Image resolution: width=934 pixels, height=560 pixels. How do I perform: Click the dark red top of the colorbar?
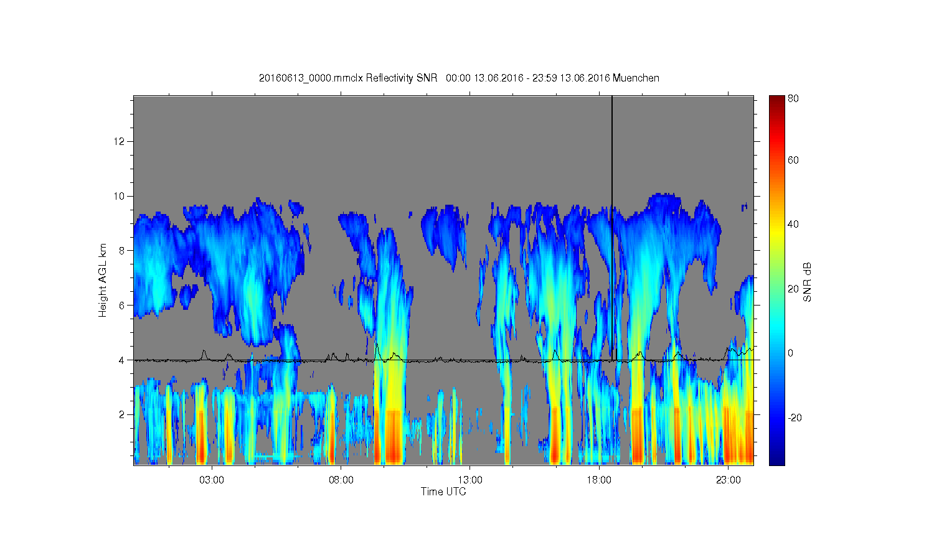pyautogui.click(x=776, y=100)
